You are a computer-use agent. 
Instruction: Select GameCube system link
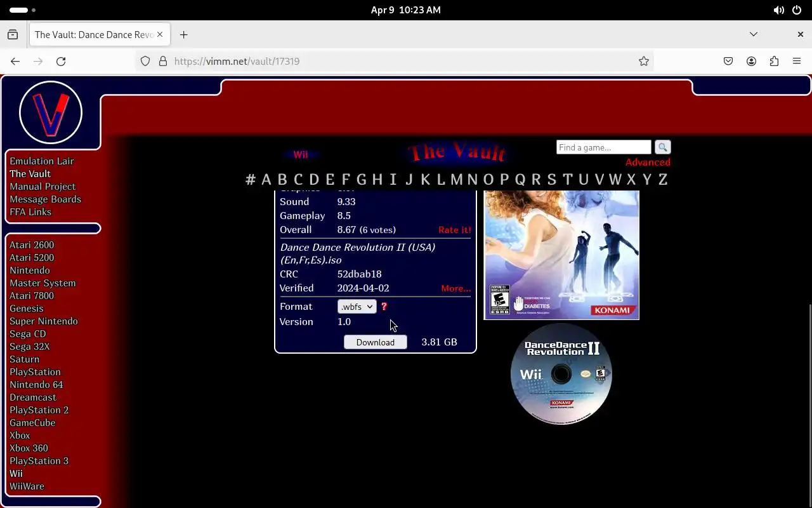coord(32,422)
